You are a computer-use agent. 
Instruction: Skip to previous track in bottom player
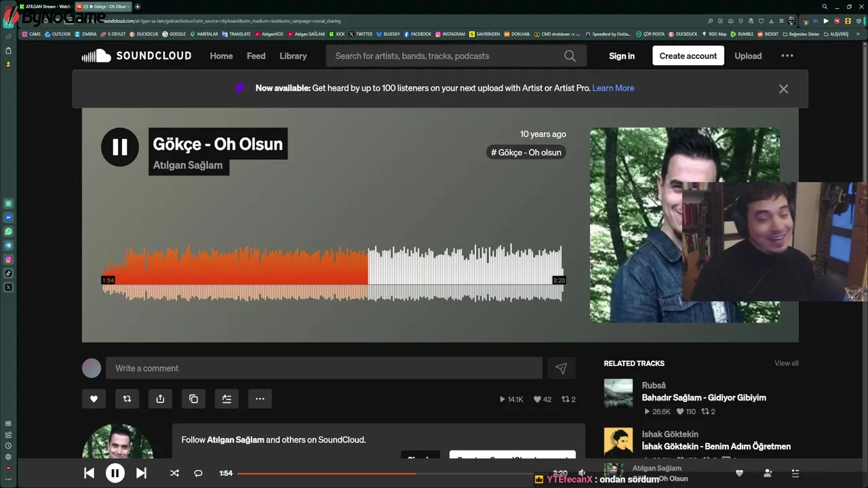(x=89, y=473)
